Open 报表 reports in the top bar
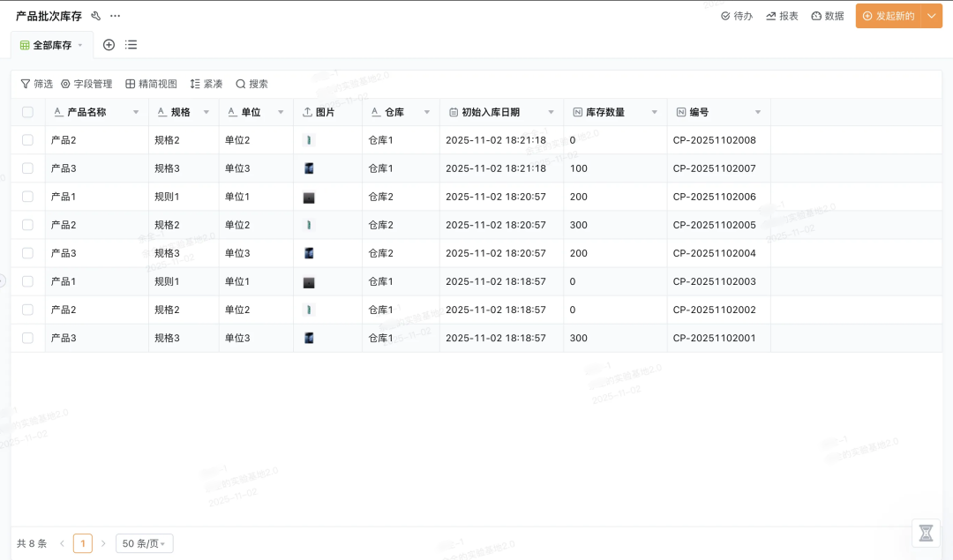The image size is (953, 560). (782, 16)
